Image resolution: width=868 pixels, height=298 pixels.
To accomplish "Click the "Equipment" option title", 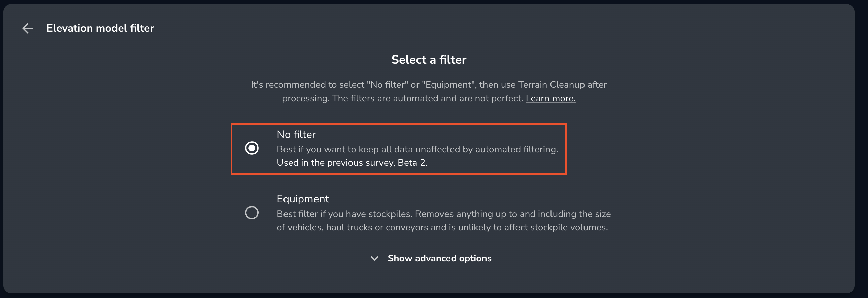I will (x=302, y=199).
